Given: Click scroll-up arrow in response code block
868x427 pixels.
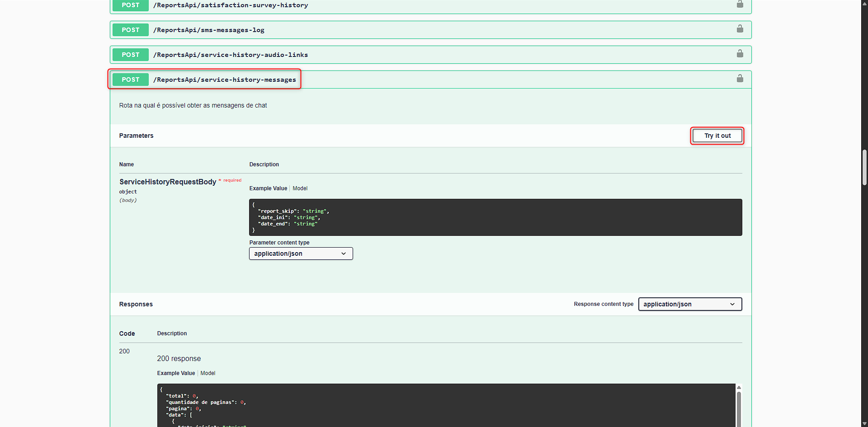Looking at the screenshot, I should (x=739, y=388).
